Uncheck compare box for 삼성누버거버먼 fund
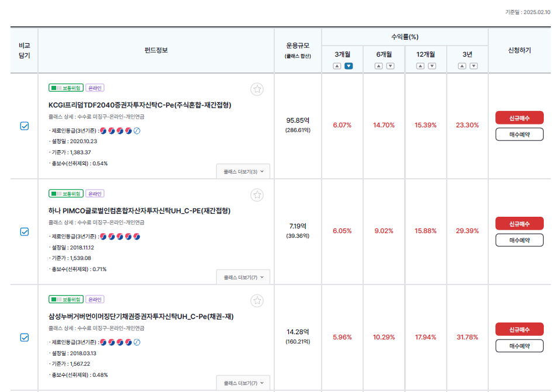The height and width of the screenshot is (392, 559). click(25, 337)
